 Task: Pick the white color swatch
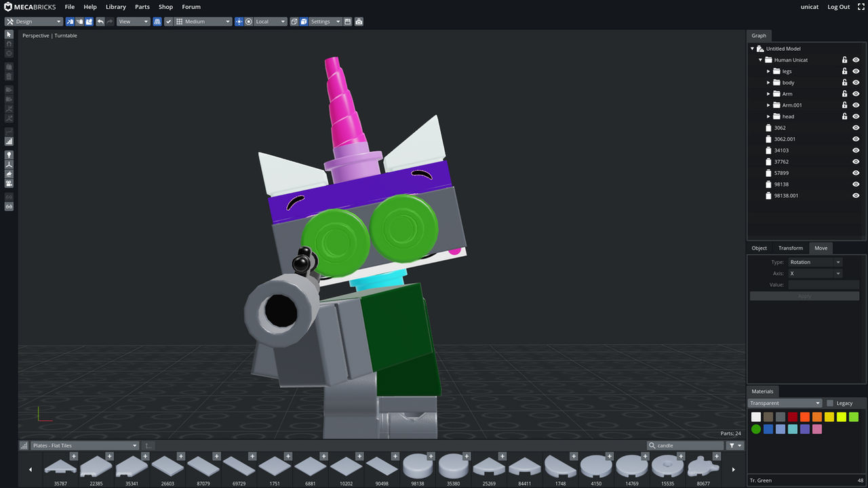coord(756,417)
